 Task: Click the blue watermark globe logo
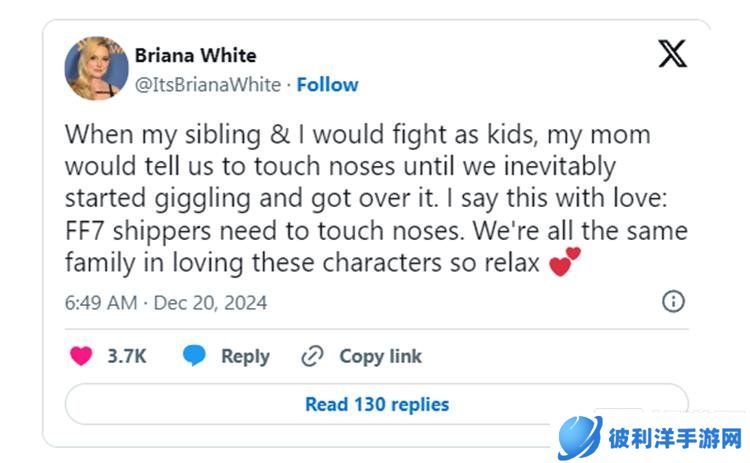coord(580,438)
